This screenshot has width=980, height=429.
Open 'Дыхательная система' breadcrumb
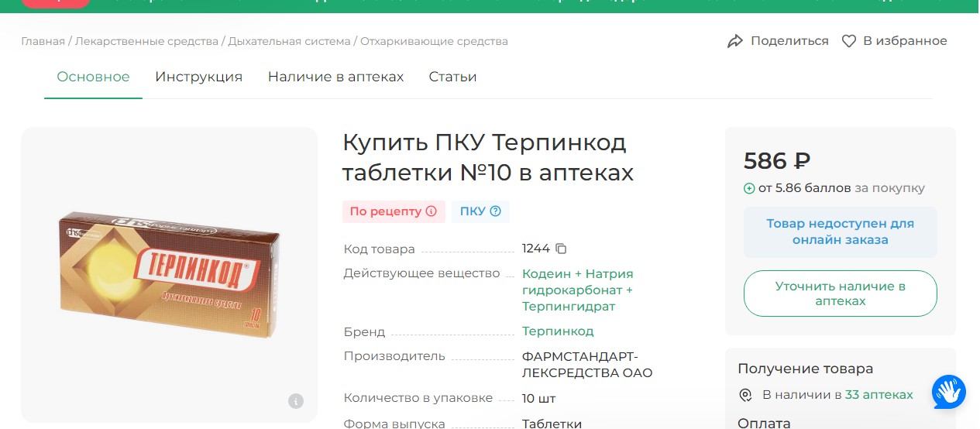coord(289,41)
